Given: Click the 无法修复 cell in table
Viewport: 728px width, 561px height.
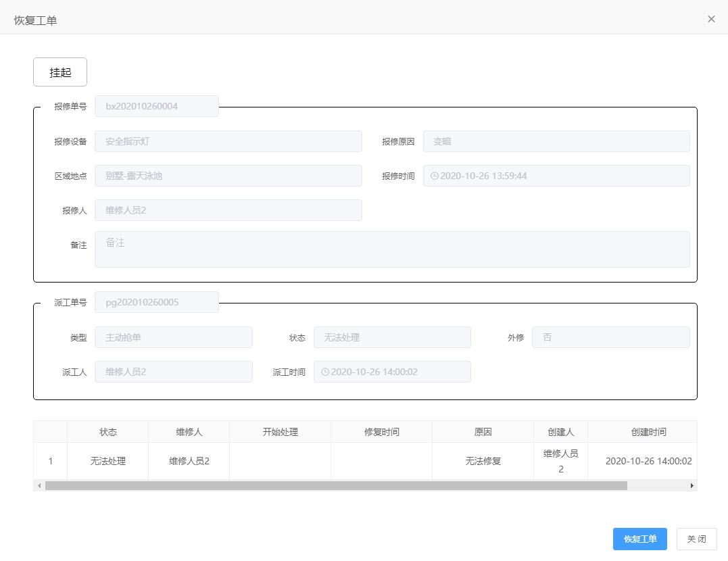Looking at the screenshot, I should [x=483, y=461].
